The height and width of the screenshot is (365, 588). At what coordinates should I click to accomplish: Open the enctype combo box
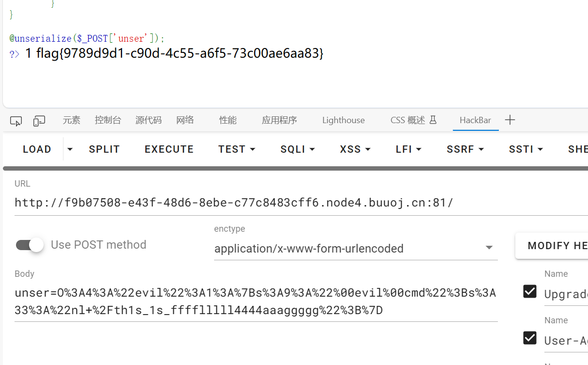[x=356, y=248]
